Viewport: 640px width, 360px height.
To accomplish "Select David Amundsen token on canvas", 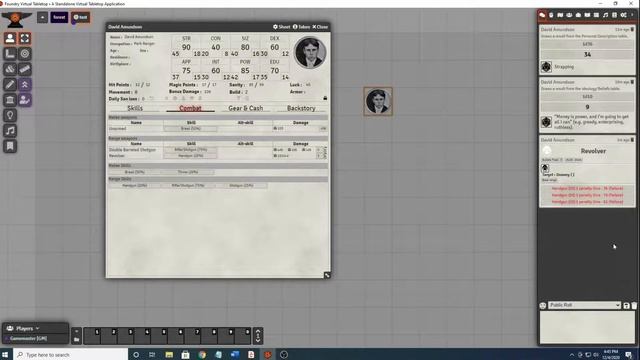I will [378, 101].
